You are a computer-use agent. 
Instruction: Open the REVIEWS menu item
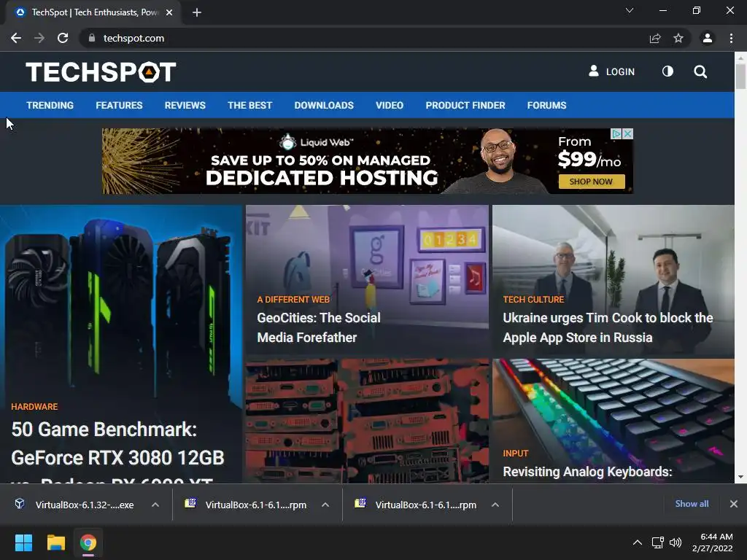coord(185,105)
